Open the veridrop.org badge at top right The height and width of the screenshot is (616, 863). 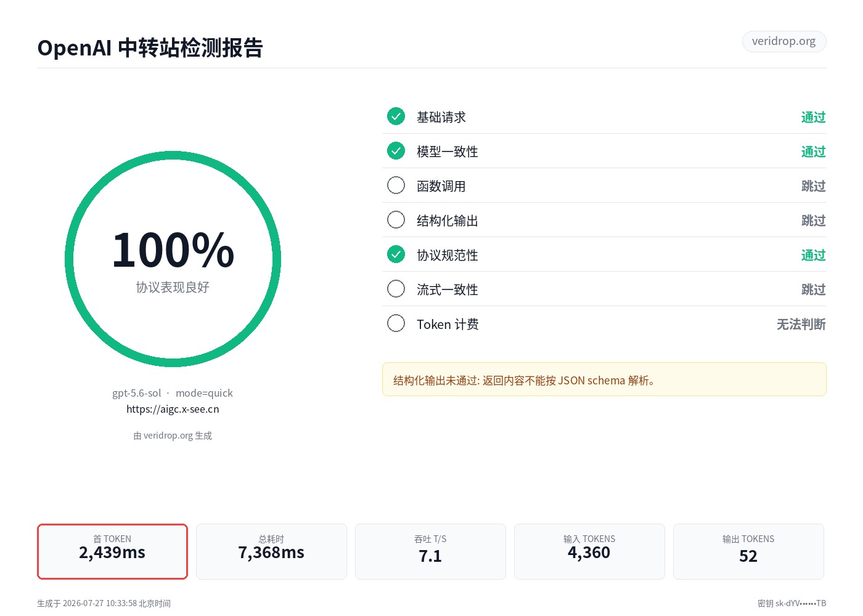[x=784, y=41]
